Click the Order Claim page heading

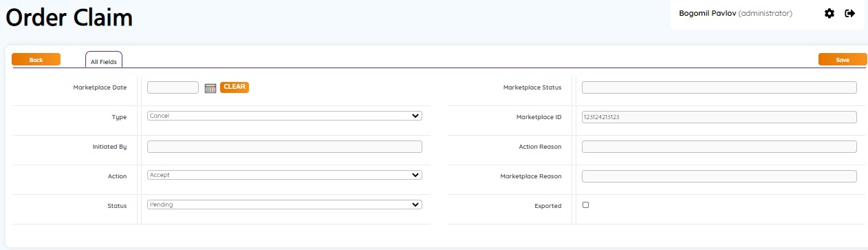click(69, 17)
